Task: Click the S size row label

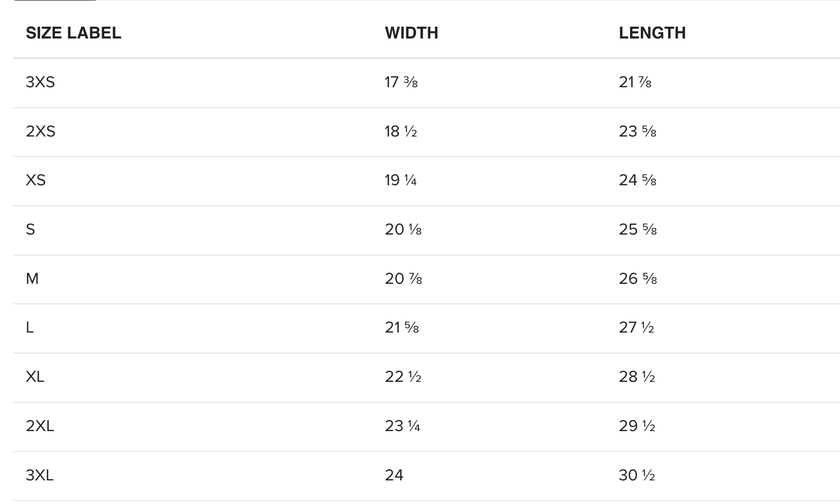Action: [30, 229]
